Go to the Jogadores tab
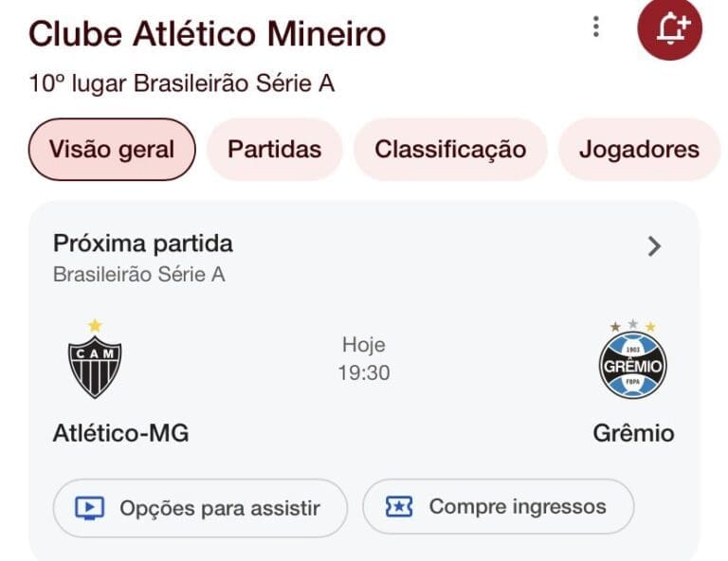 click(639, 150)
